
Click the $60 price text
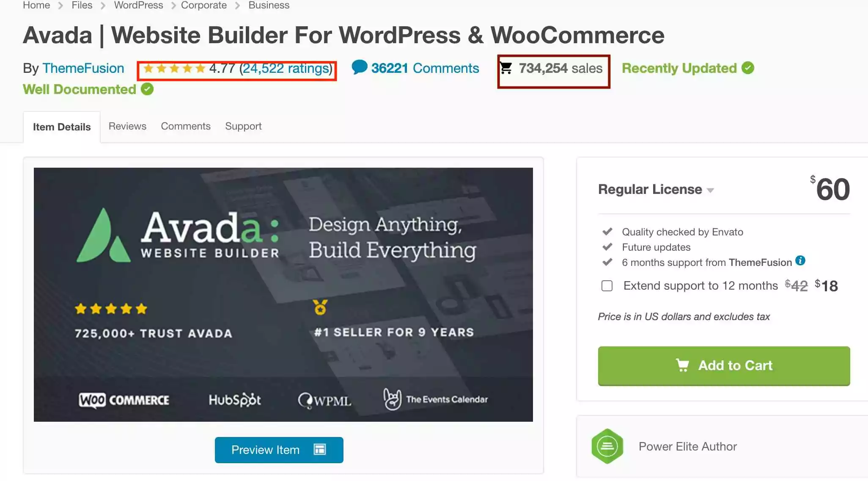830,188
